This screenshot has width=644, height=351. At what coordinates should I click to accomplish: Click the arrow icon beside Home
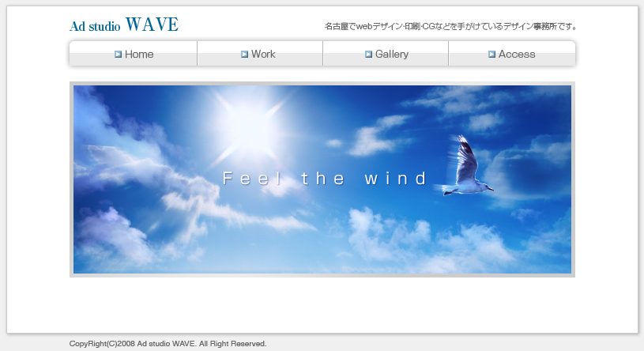[119, 55]
